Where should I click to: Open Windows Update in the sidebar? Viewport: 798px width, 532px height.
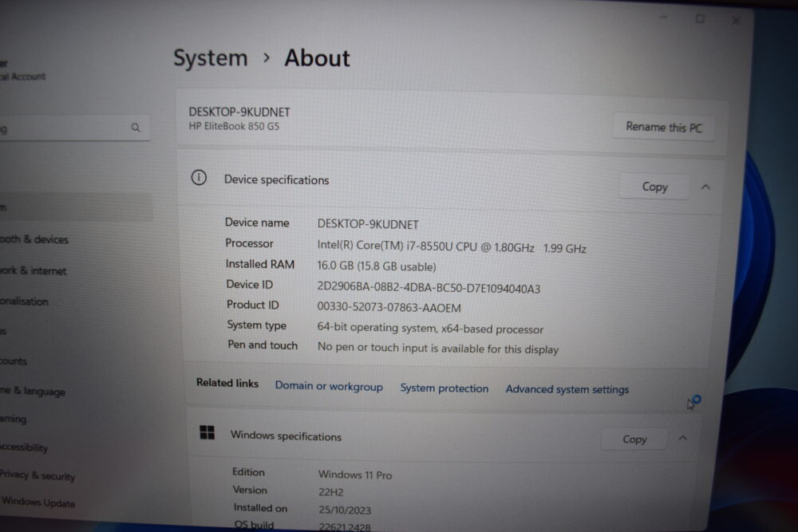point(38,502)
